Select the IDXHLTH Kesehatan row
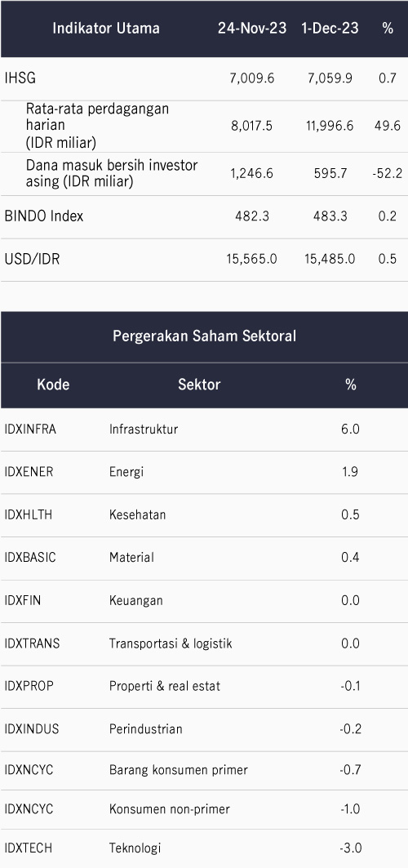408x868 pixels. click(x=204, y=514)
